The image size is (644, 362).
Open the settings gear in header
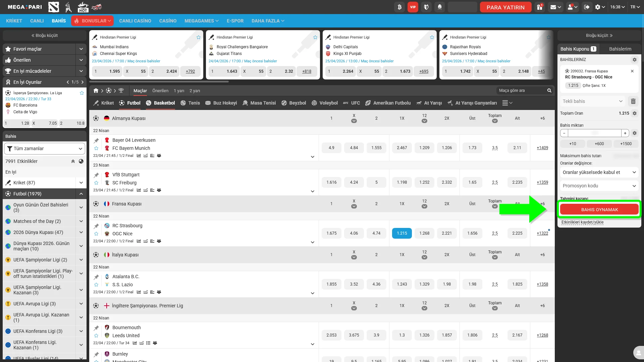[x=600, y=7]
